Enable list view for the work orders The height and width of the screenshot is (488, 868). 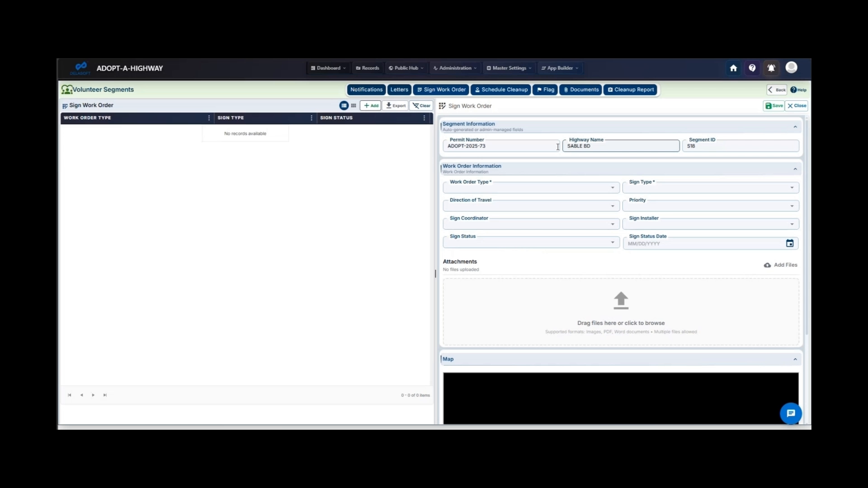pos(344,105)
